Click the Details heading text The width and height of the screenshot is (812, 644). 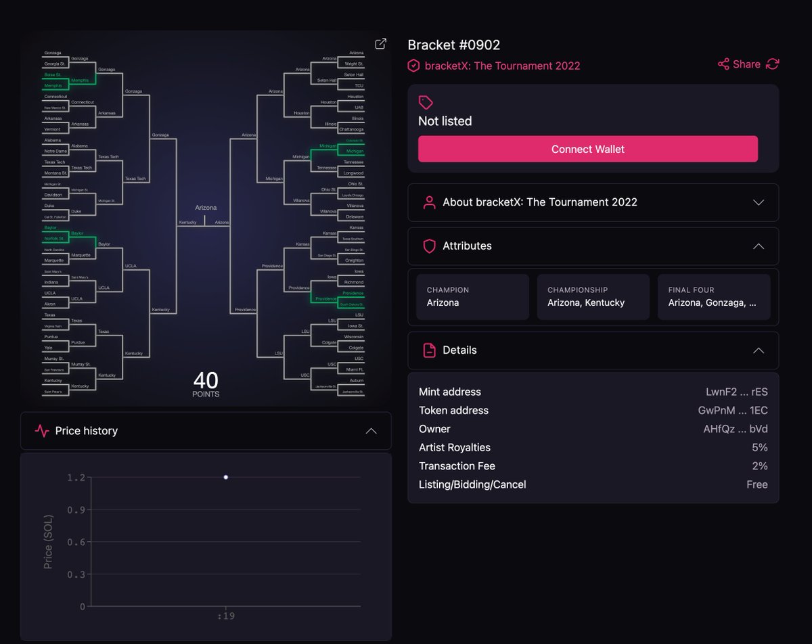point(459,350)
